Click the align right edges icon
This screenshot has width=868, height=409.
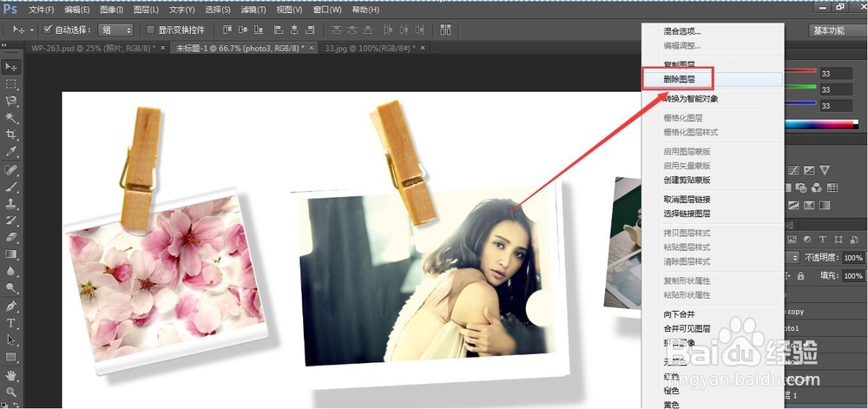tap(310, 30)
